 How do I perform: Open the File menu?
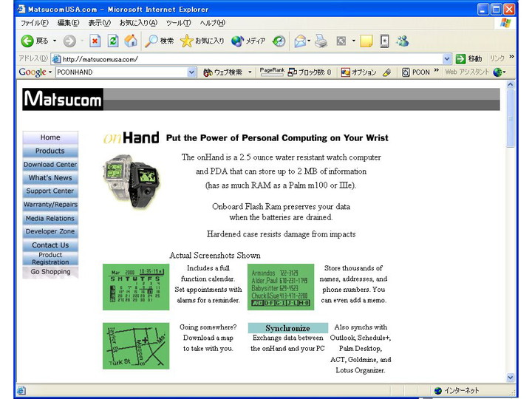pos(34,23)
